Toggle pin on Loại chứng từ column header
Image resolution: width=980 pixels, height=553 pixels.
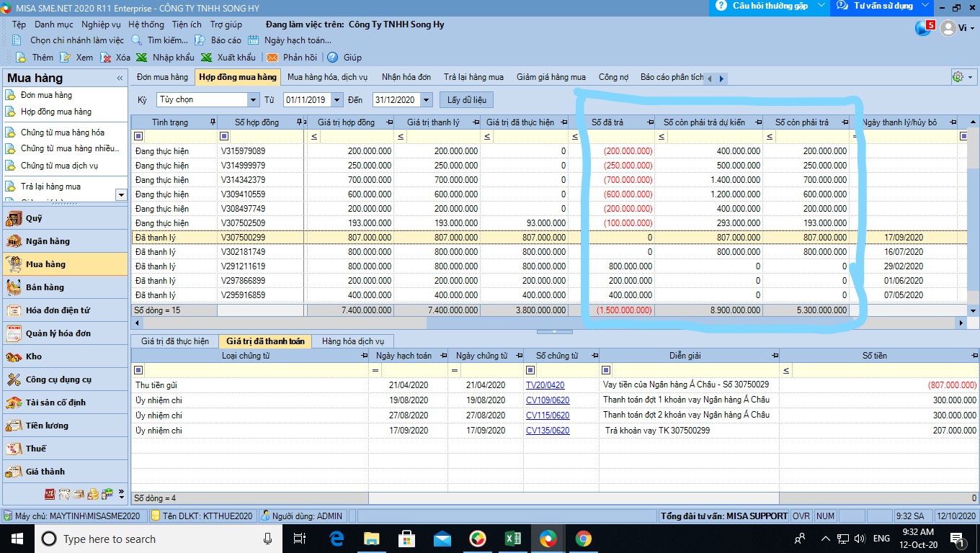(363, 356)
